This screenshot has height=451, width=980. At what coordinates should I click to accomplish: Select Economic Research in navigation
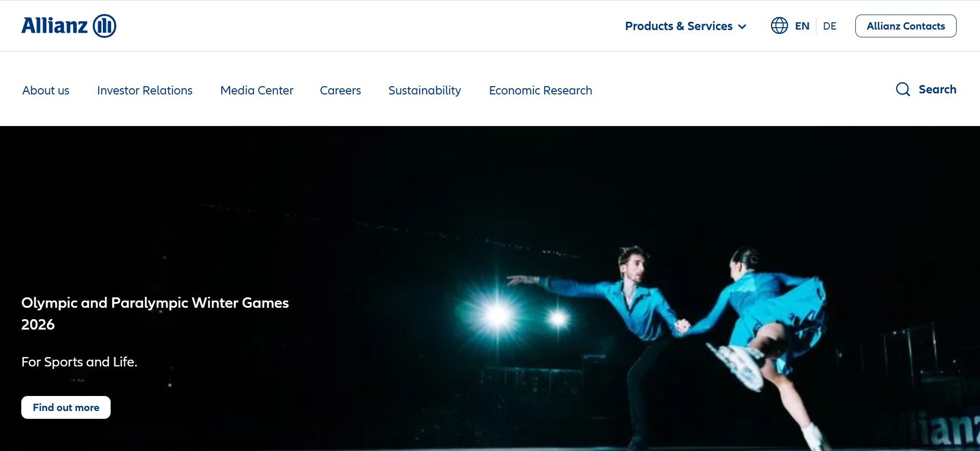pos(540,90)
